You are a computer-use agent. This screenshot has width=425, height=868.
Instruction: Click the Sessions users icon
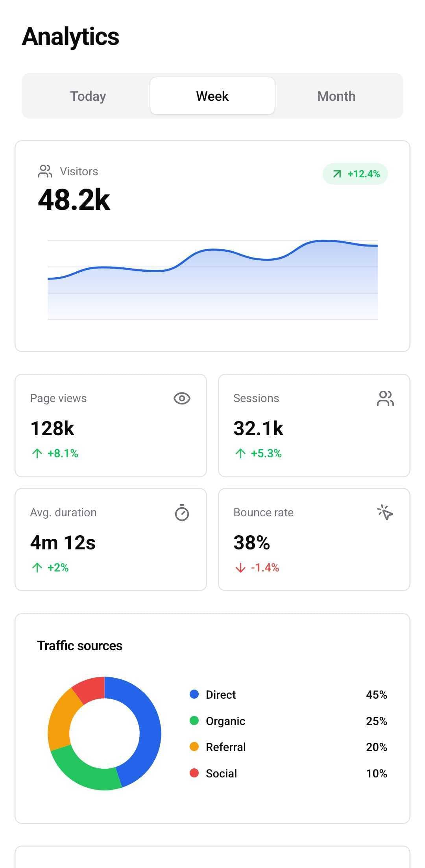[x=385, y=398]
